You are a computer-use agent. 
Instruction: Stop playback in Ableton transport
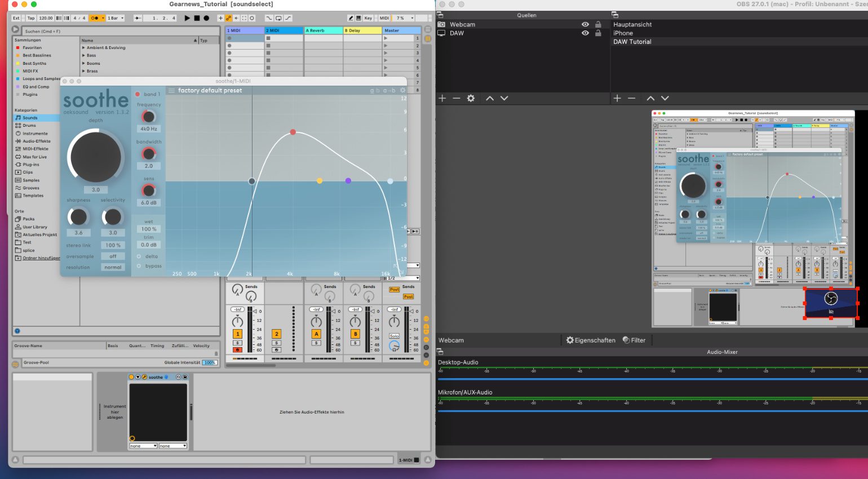[x=197, y=18]
